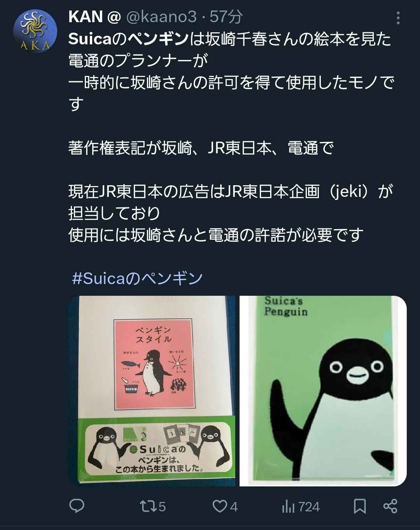Image resolution: width=420 pixels, height=530 pixels.
Task: Open the KAN @ display name
Action: (x=94, y=17)
